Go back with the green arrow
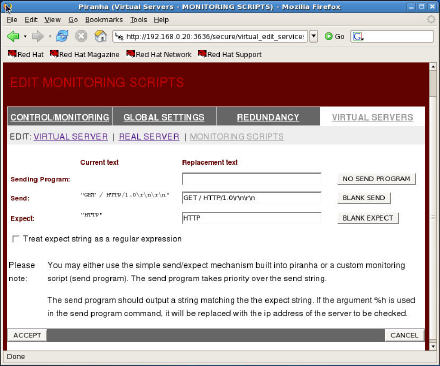440x366 pixels. coord(13,36)
